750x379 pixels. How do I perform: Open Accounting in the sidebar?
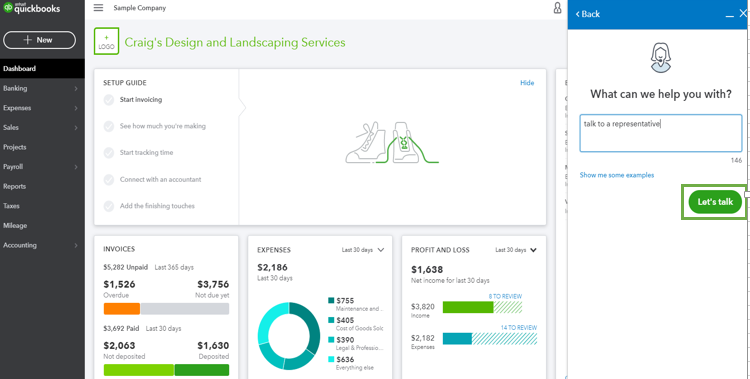click(x=42, y=245)
